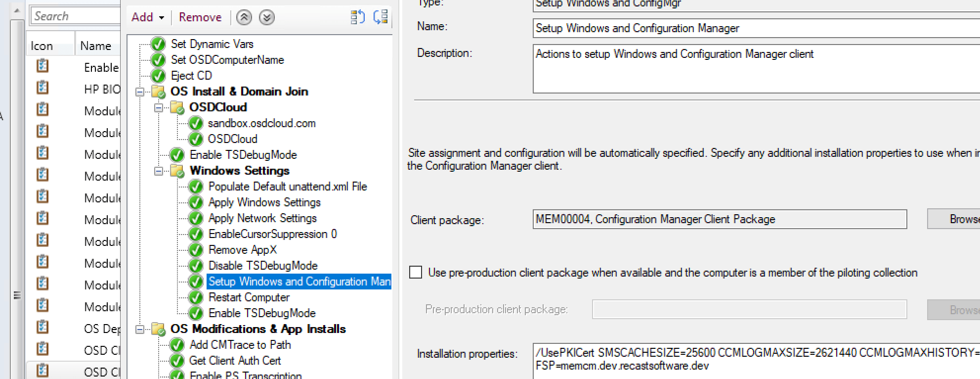Click green check icon beside Remove AppX
Viewport: 980px width, 379px height.
[x=196, y=250]
